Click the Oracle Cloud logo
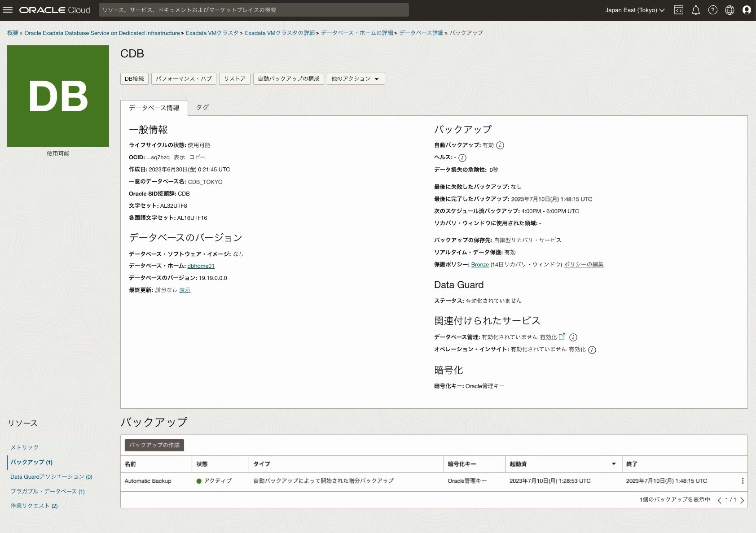This screenshot has width=756, height=533. (55, 10)
